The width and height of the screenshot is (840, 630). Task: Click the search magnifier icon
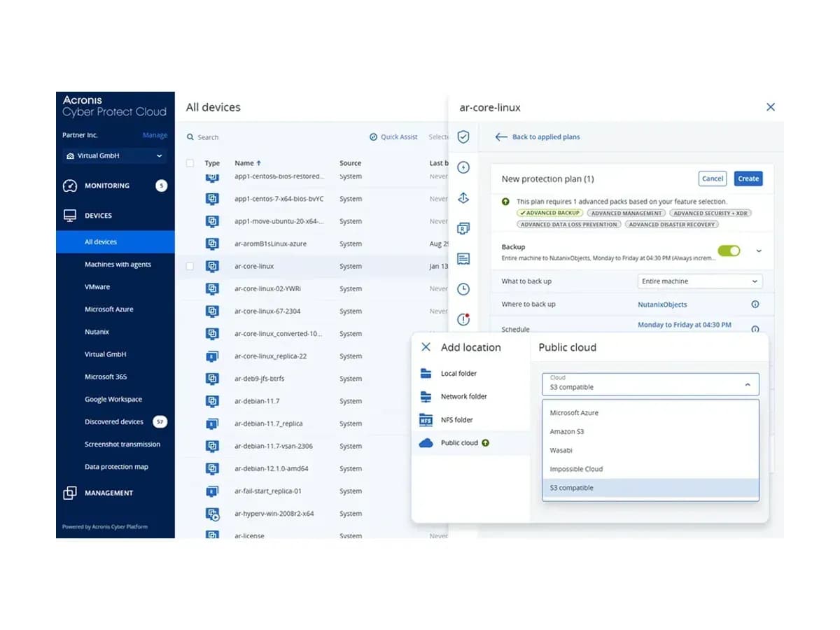[x=190, y=137]
